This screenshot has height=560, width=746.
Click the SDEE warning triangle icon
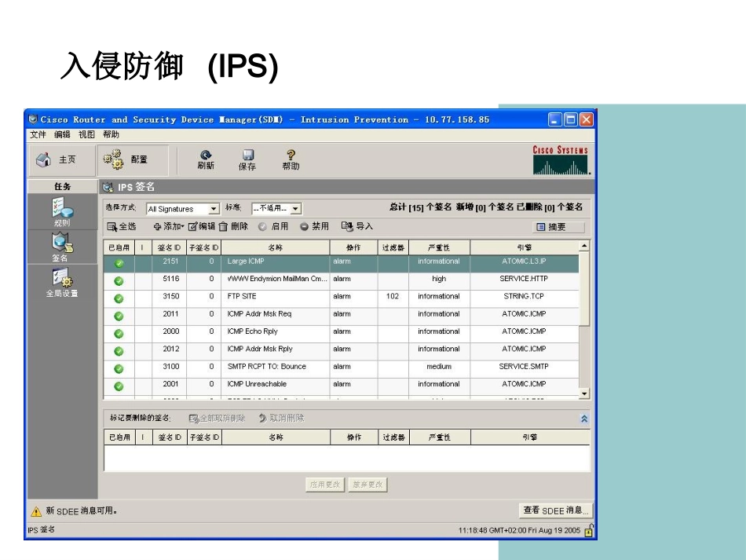(36, 511)
